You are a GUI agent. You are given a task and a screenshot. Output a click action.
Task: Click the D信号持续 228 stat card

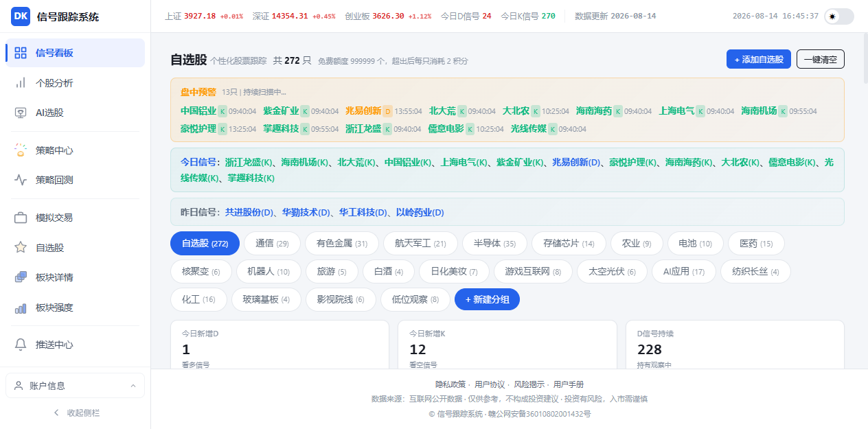pyautogui.click(x=735, y=345)
